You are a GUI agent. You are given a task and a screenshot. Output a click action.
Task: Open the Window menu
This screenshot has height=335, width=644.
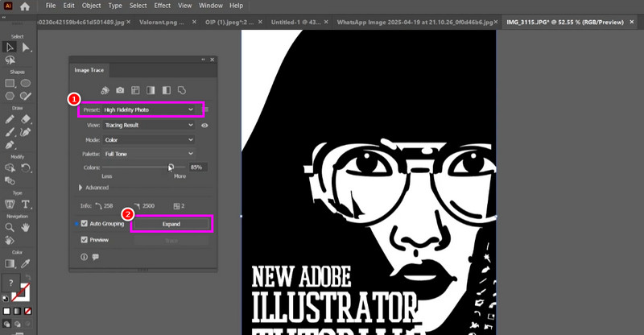(x=211, y=6)
